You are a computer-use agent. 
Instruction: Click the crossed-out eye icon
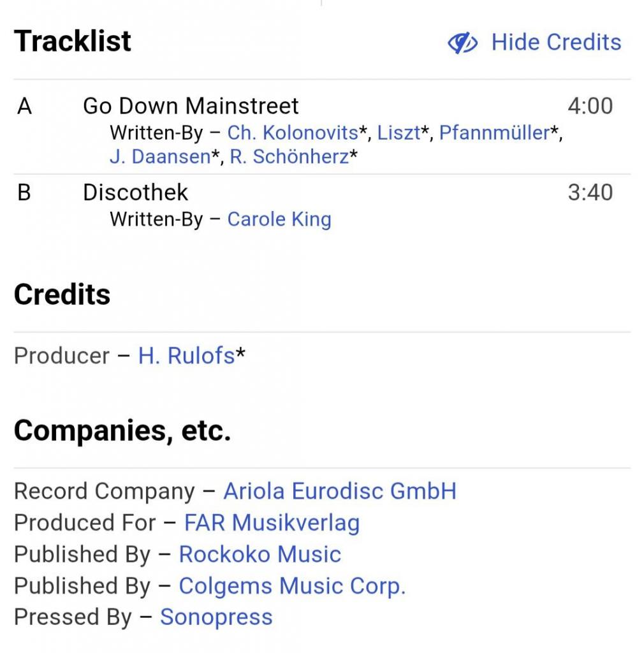click(x=462, y=43)
